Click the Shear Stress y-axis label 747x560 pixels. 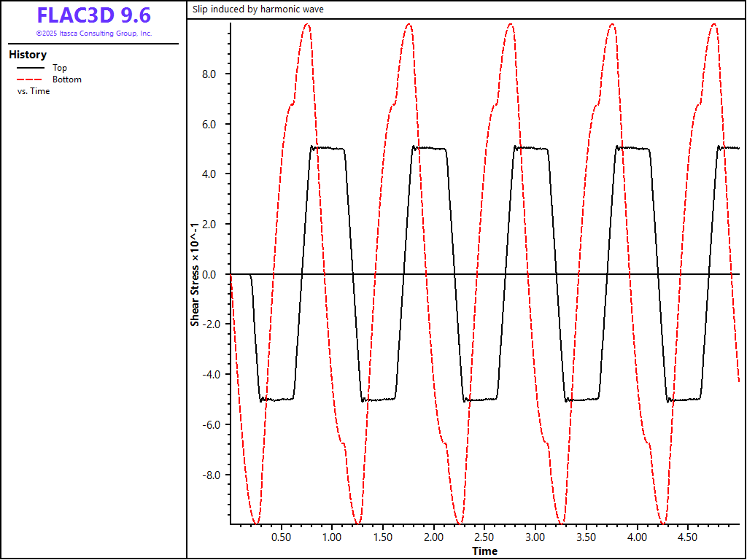[195, 275]
